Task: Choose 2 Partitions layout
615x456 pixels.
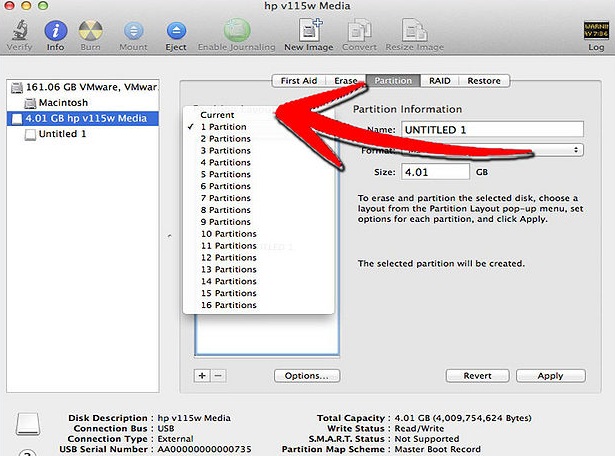Action: [258, 139]
